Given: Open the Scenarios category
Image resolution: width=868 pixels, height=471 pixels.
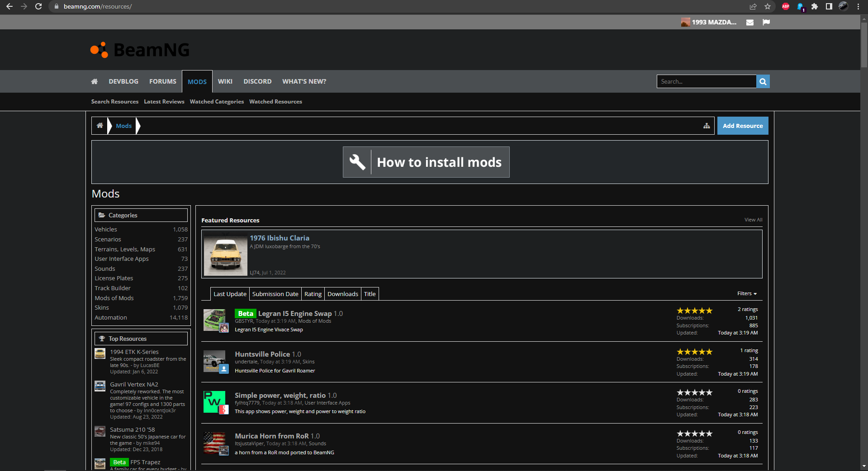Looking at the screenshot, I should click(108, 240).
